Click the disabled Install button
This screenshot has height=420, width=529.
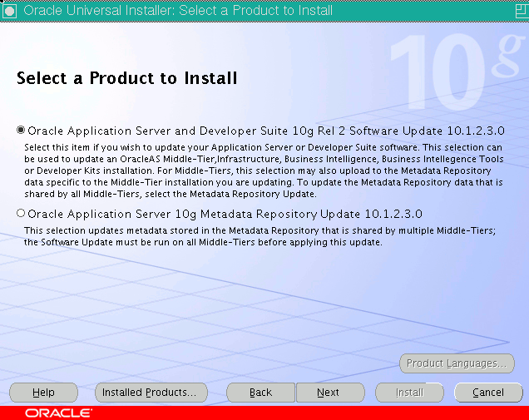pos(409,393)
